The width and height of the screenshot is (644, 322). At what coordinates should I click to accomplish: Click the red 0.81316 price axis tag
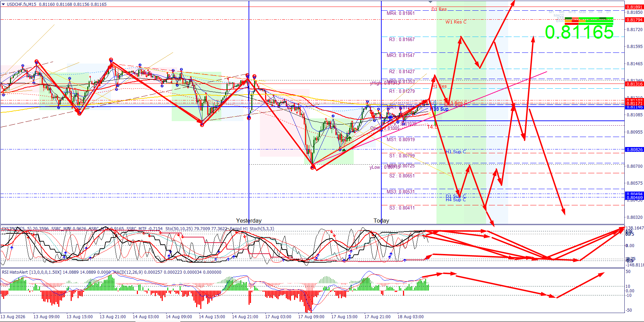point(634,84)
